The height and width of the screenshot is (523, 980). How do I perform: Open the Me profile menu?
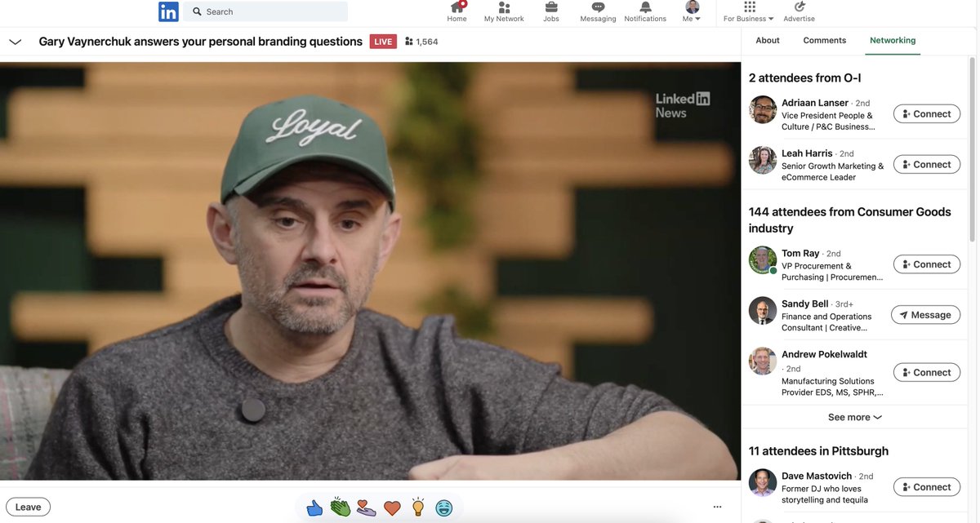pyautogui.click(x=692, y=11)
